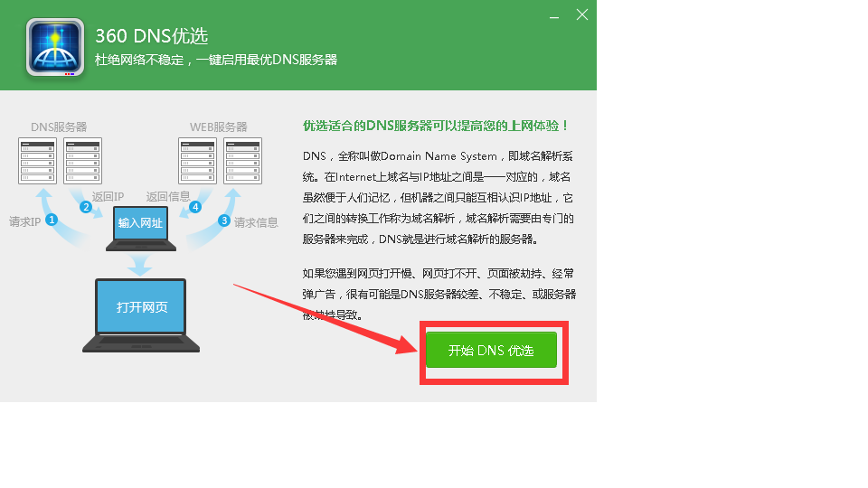The width and height of the screenshot is (868, 488).
Task: Click the green headline 优选适合的DNS服务器可以提高您的上网体验
Action: tap(435, 127)
